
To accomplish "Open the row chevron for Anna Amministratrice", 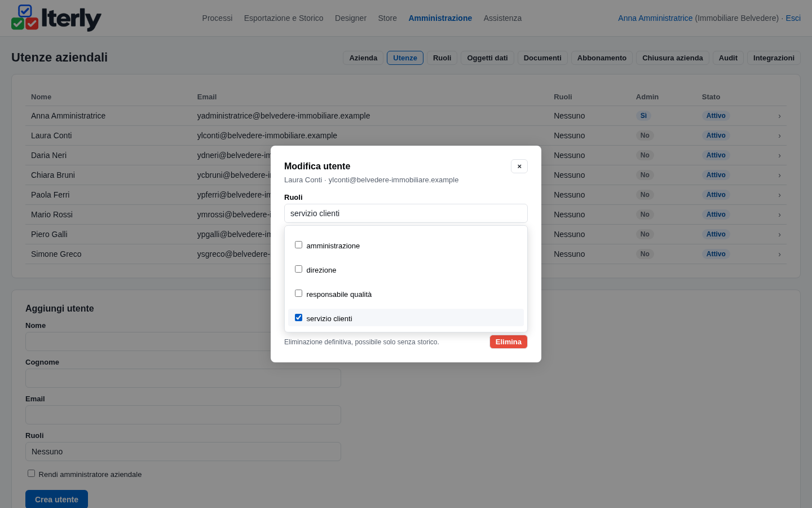I will point(779,116).
